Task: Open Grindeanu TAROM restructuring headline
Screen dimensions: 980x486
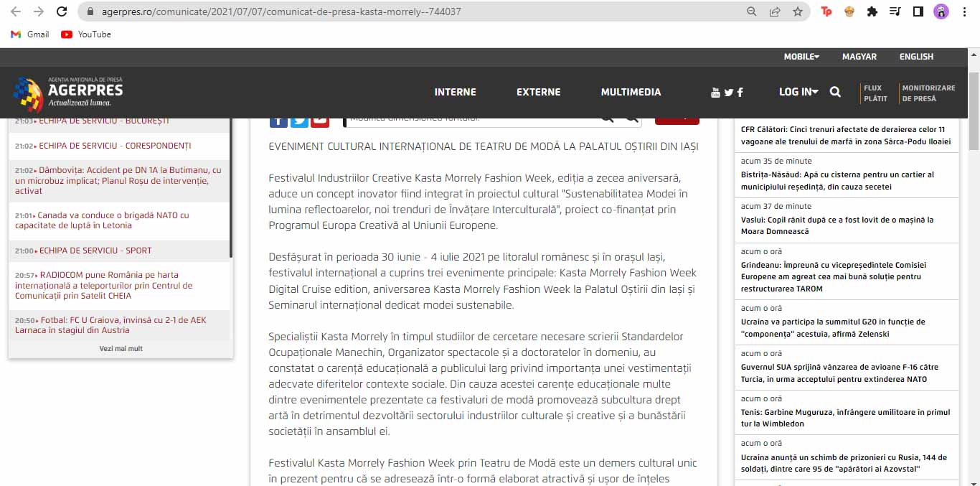Action: point(834,276)
